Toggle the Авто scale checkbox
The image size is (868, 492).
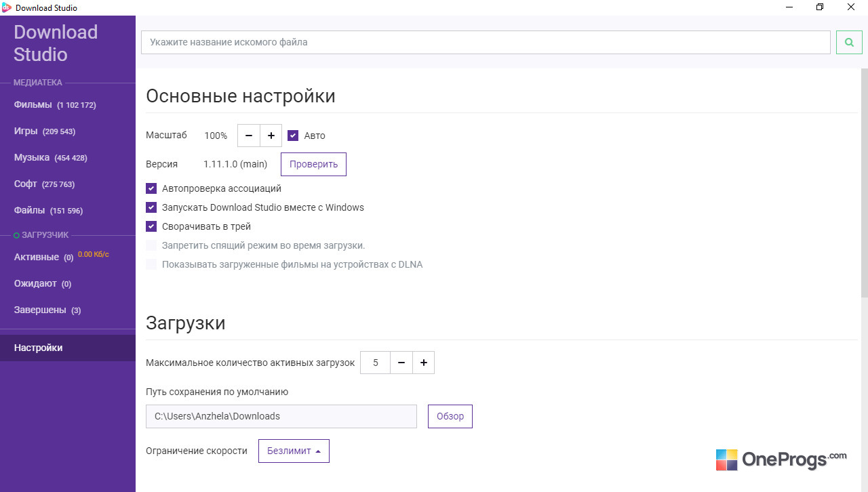(293, 136)
